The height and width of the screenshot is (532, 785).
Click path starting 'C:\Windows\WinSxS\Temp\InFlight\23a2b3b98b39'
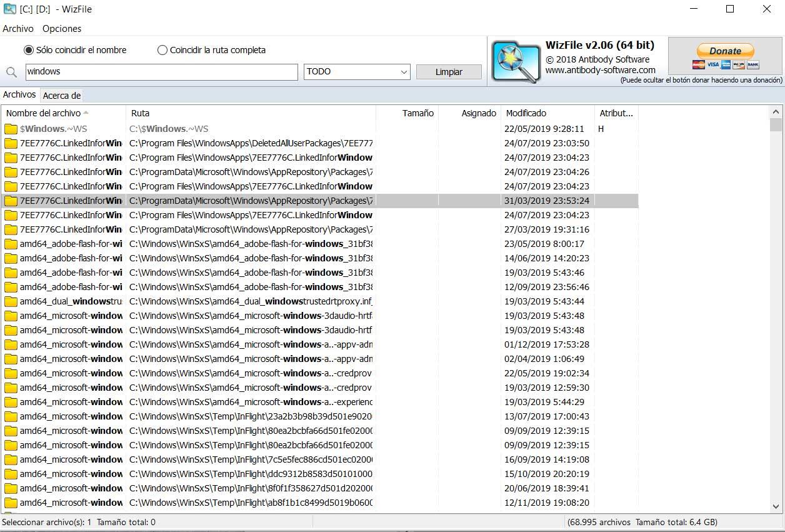tap(251, 416)
